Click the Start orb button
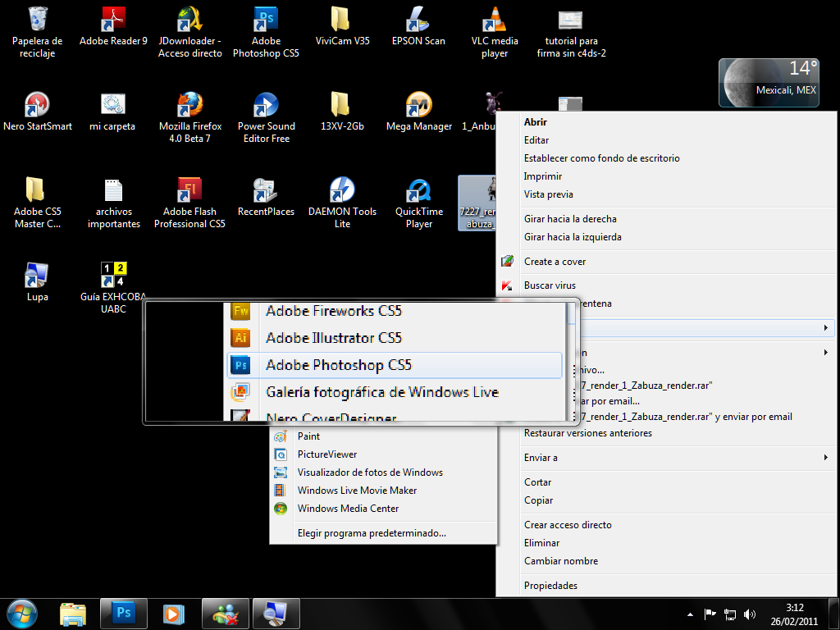 pos(21,614)
